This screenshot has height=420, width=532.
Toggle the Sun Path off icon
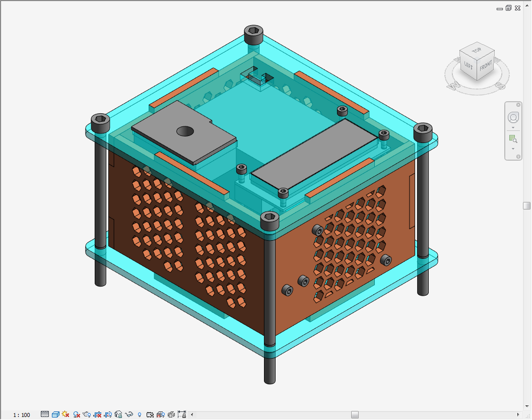point(65,414)
